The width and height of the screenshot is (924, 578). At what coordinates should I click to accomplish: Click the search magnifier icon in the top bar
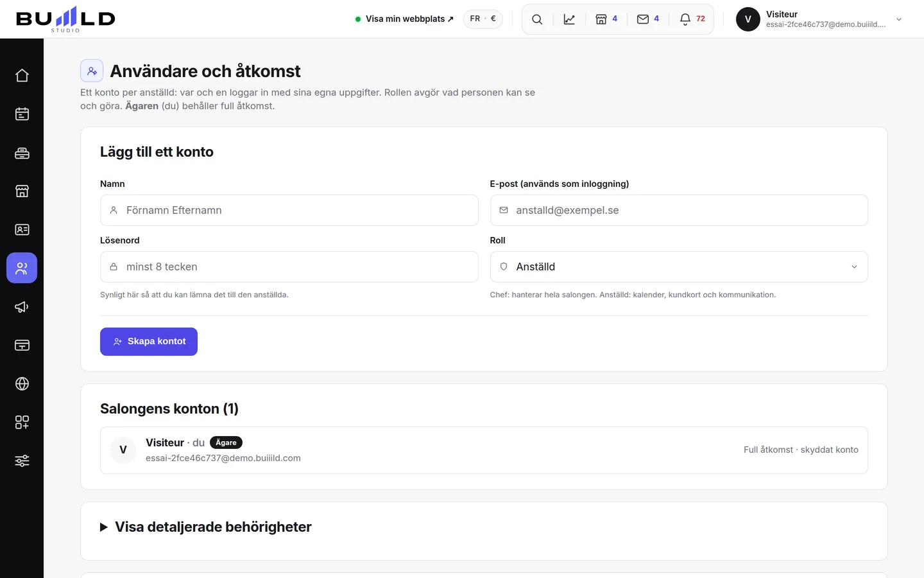click(x=537, y=19)
